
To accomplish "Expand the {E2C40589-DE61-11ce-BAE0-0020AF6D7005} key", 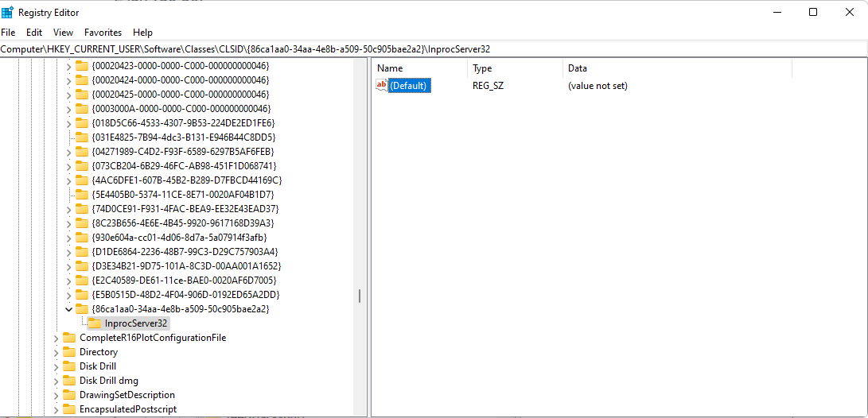I will point(68,281).
